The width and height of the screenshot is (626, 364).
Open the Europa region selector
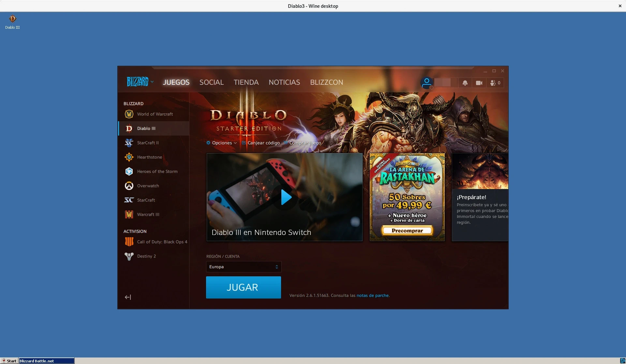coord(244,267)
